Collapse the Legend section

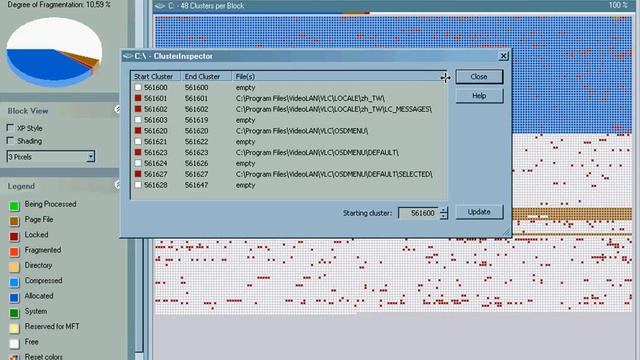tap(117, 185)
